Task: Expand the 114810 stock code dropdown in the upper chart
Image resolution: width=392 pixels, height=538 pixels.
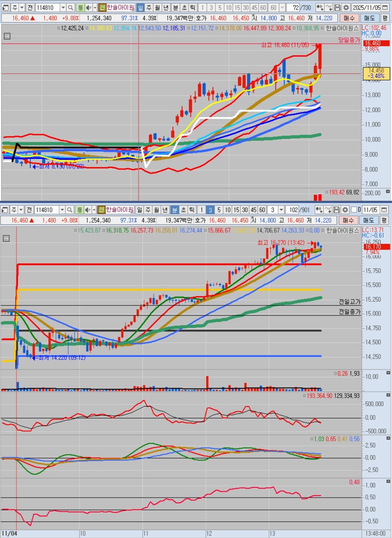Action: [x=63, y=8]
